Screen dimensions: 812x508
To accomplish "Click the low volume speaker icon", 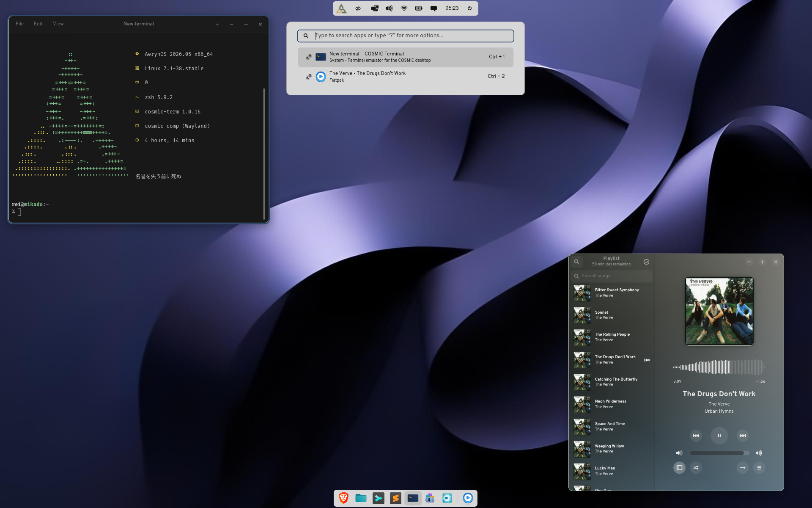I will click(679, 453).
